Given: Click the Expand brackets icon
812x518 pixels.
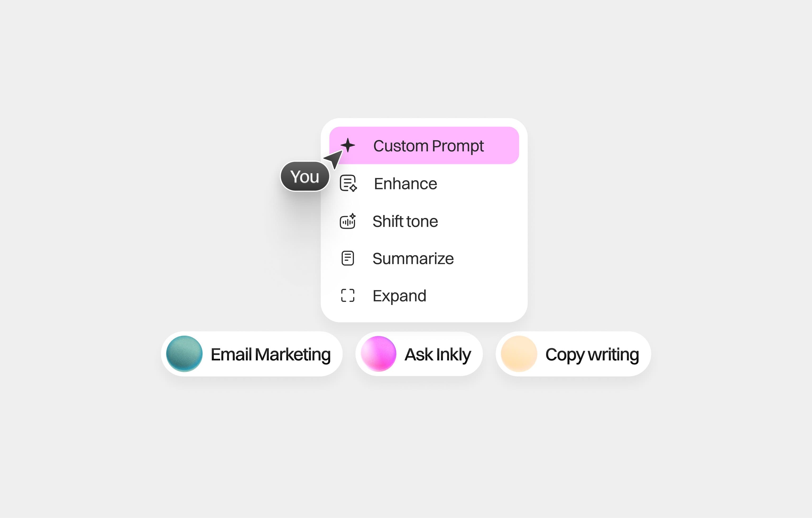Looking at the screenshot, I should [348, 296].
